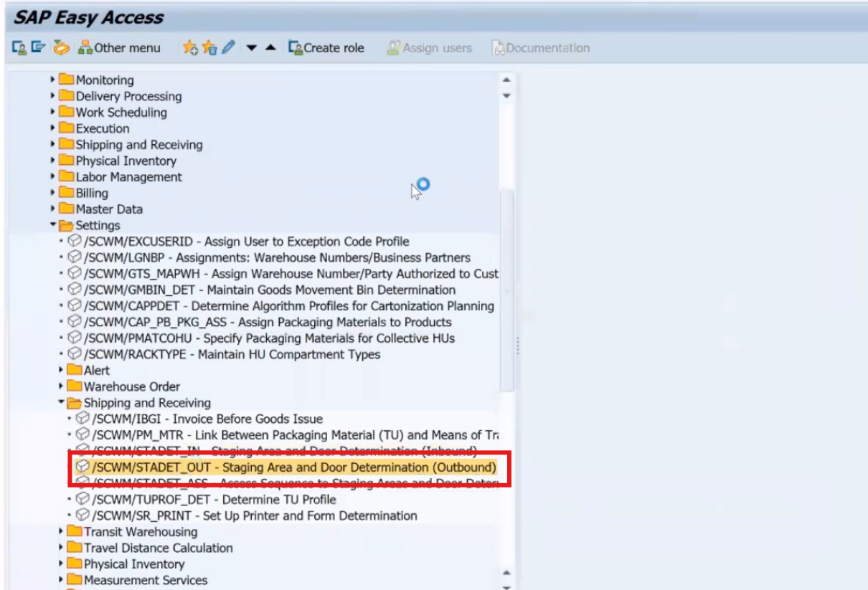Click cube icon of /SCWM/EXCUSERID transaction
Screen dimensions: 868x590
(x=74, y=242)
